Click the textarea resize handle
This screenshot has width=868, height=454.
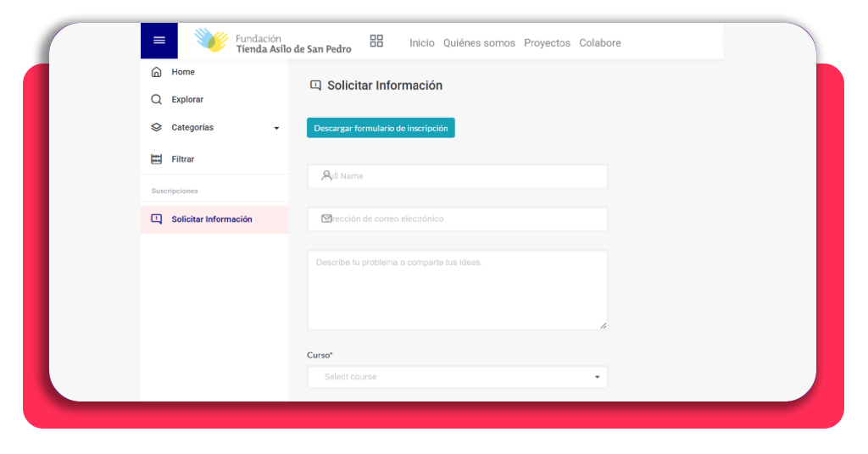tap(604, 326)
